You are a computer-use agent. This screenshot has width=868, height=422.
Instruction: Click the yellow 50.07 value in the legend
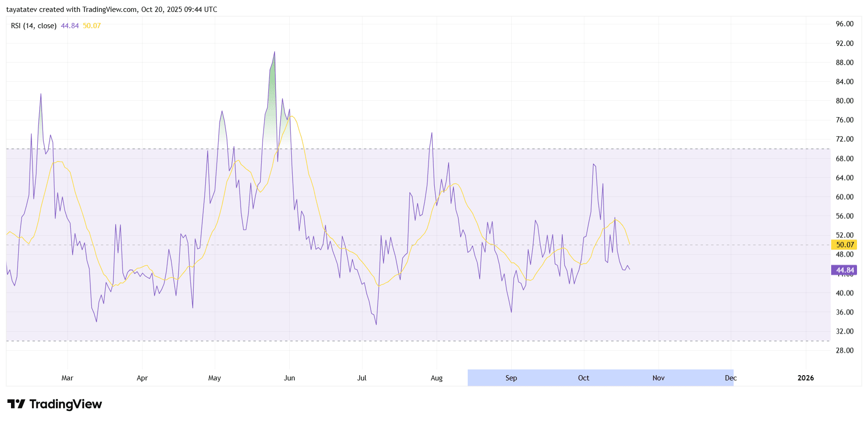pos(92,26)
